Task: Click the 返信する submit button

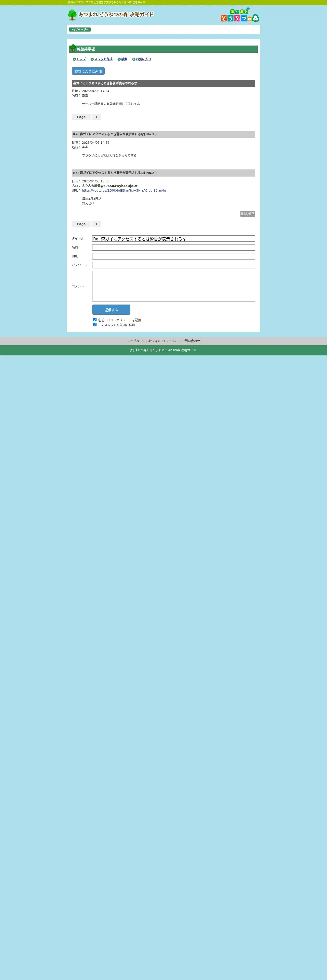Action: point(111,310)
